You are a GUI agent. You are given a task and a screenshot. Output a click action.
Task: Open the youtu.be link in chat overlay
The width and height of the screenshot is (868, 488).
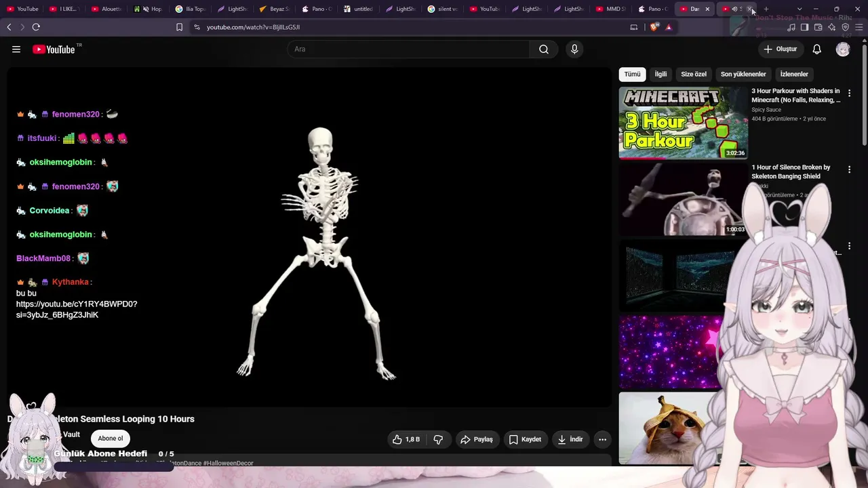coord(77,309)
